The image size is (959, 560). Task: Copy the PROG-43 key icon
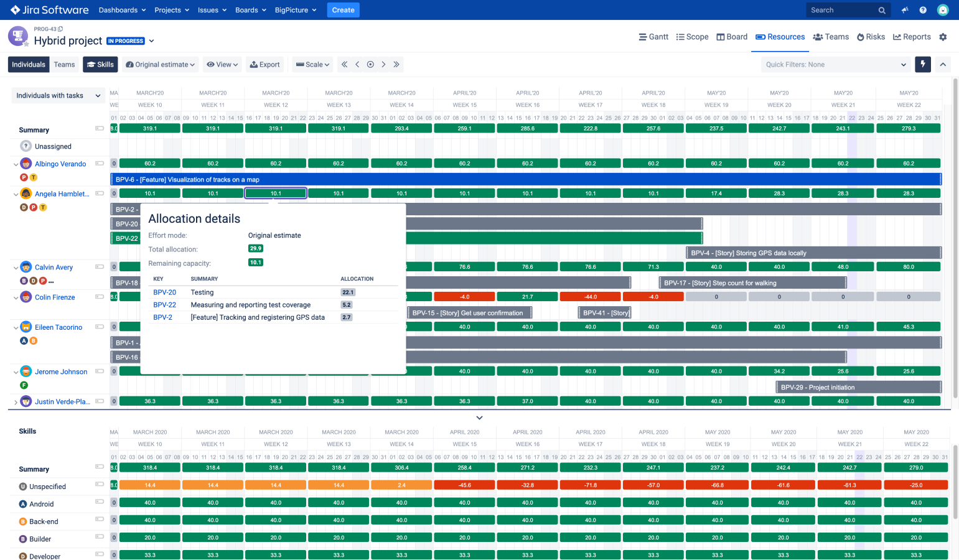[x=60, y=29]
